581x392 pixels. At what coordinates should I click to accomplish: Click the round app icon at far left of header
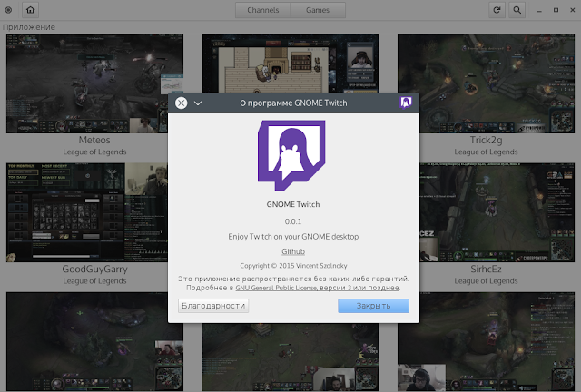pos(8,10)
